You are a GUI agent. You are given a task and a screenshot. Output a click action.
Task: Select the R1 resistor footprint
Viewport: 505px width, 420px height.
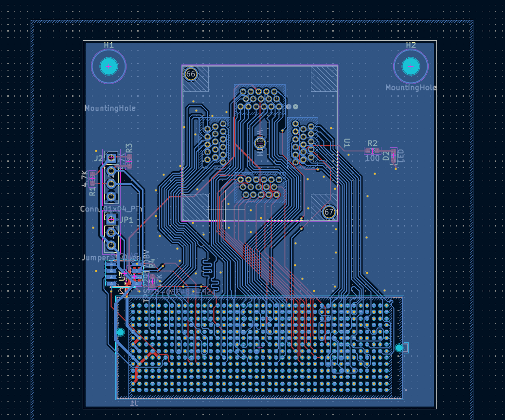[x=92, y=178]
